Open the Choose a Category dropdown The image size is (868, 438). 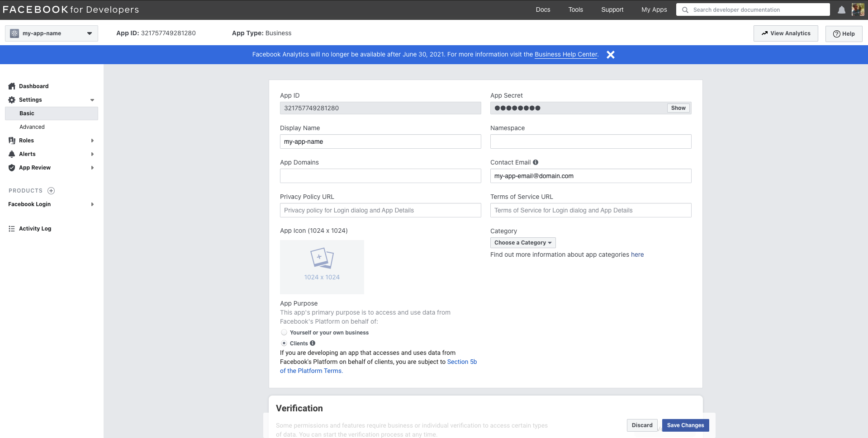[522, 243]
